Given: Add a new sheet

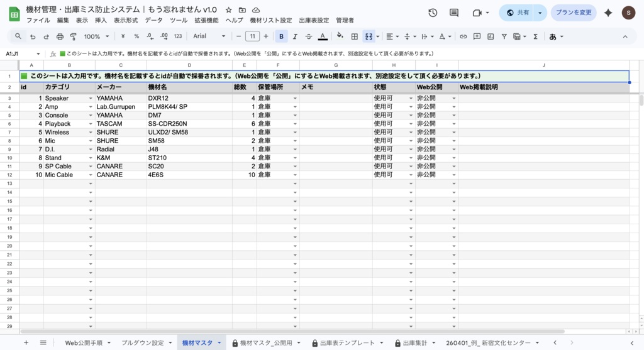Looking at the screenshot, I should [26, 342].
